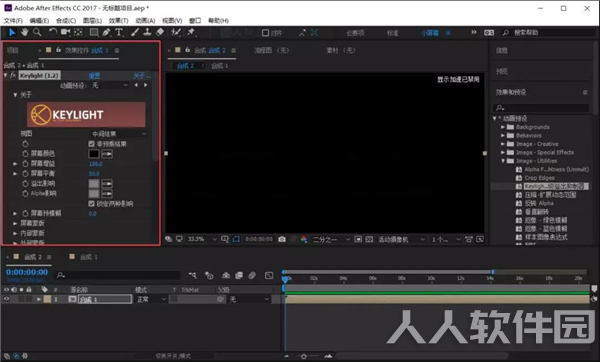Open the active camera 活动摄像机 dropdown
Image resolution: width=600 pixels, height=362 pixels.
point(401,239)
